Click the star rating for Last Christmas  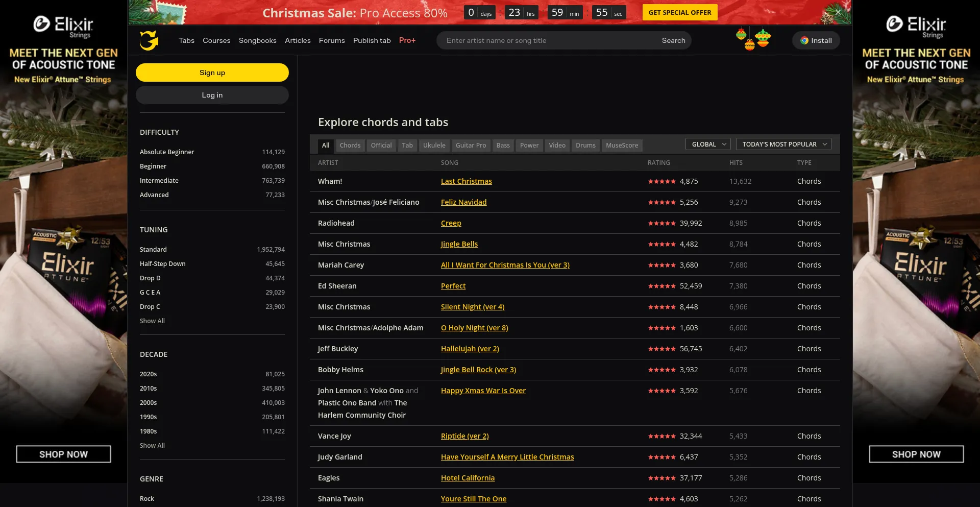(x=661, y=182)
